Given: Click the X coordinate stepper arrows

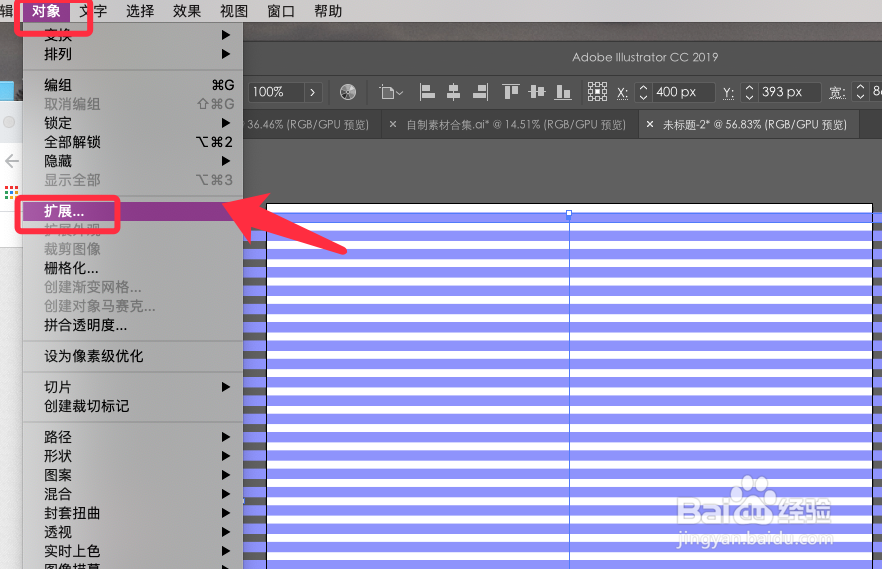Looking at the screenshot, I should (x=644, y=92).
